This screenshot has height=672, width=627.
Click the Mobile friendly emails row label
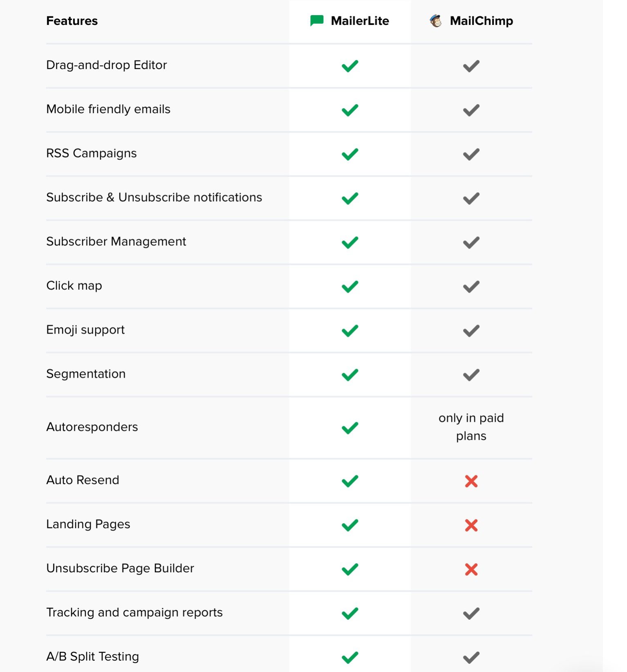(108, 109)
